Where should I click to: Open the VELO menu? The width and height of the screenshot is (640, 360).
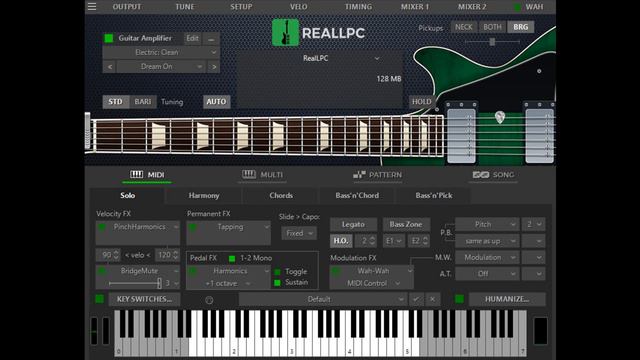click(x=298, y=7)
